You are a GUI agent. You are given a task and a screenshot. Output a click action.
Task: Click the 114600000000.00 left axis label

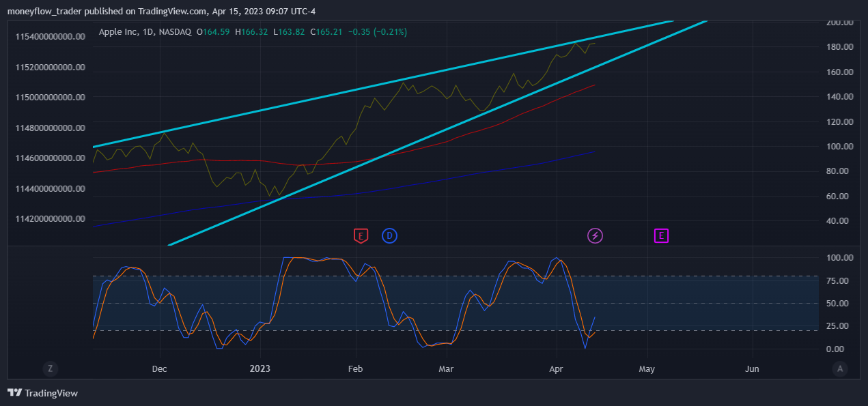tap(51, 158)
